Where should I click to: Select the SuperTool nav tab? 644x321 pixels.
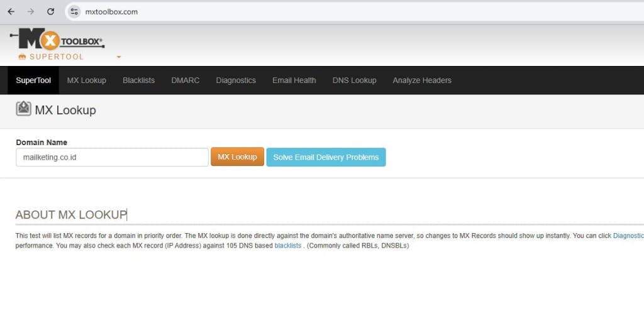coord(33,80)
